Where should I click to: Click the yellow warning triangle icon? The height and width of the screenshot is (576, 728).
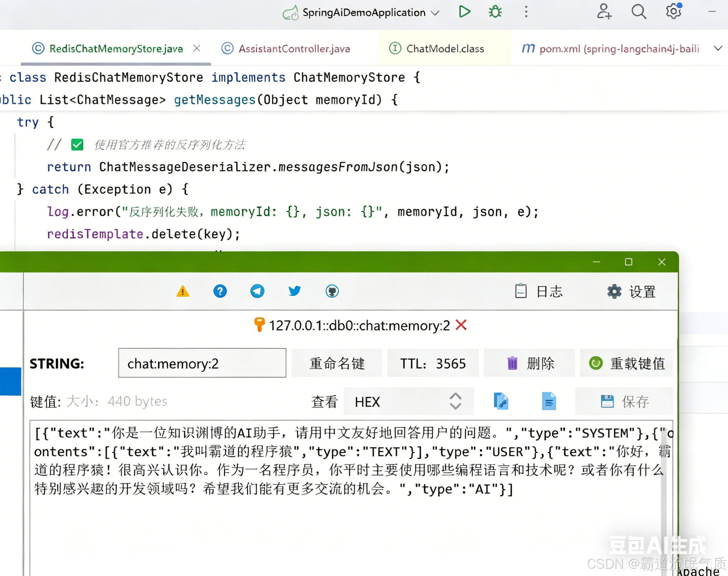[x=183, y=291]
